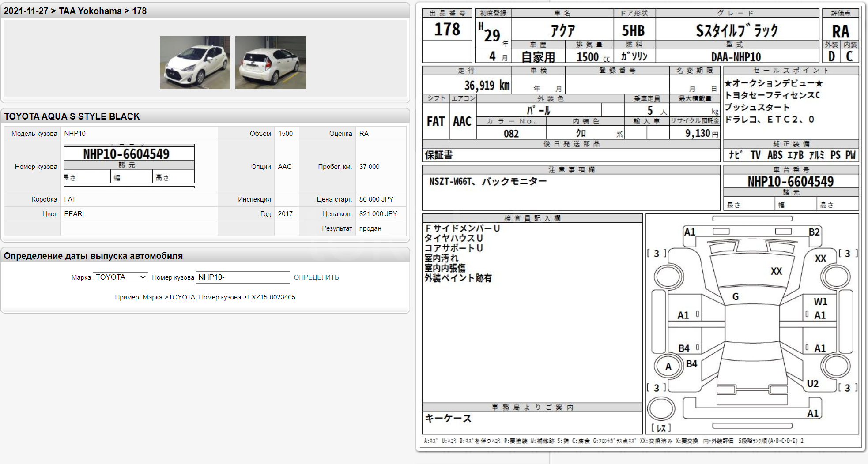Click the Цена старт. label

[x=334, y=199]
